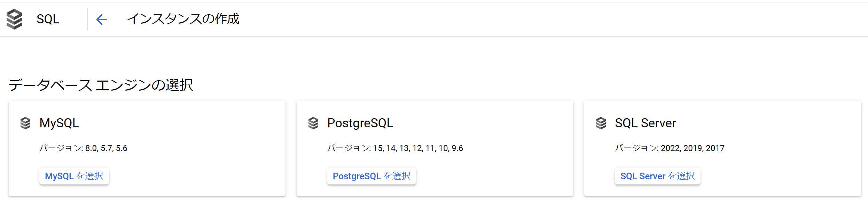Click the MySQL version list text
The image size is (868, 203).
(x=84, y=148)
